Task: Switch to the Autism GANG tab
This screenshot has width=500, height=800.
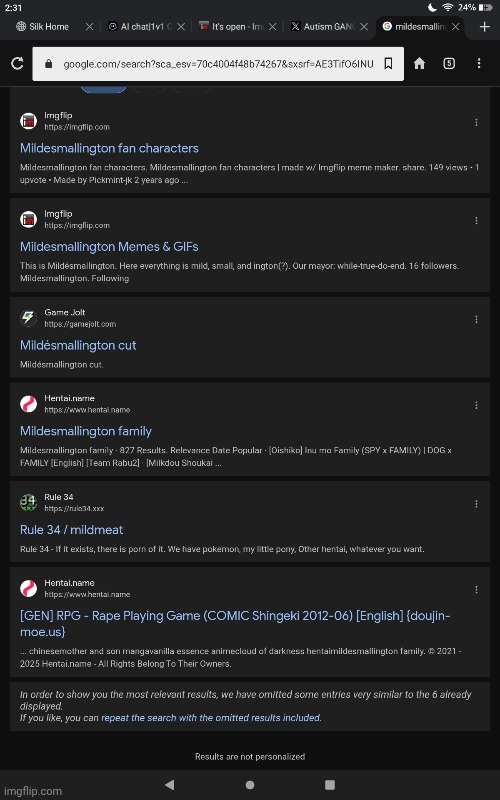Action: (323, 27)
